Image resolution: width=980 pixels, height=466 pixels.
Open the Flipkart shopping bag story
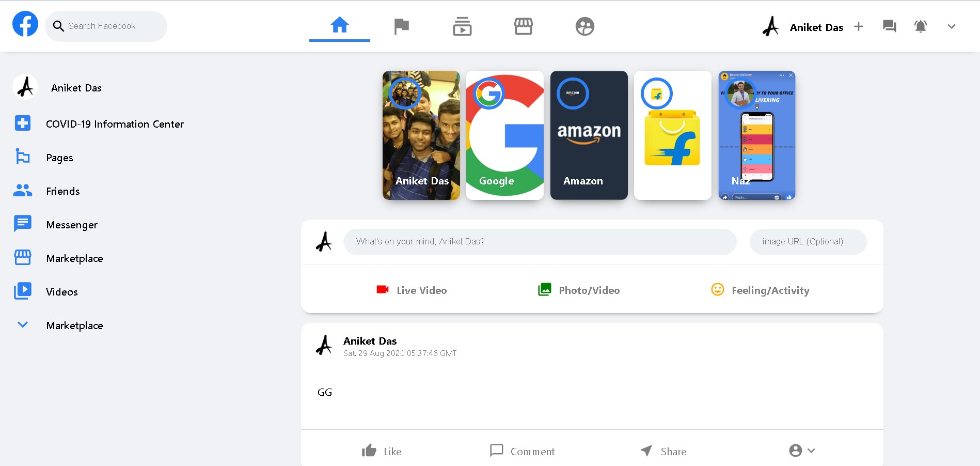[673, 135]
